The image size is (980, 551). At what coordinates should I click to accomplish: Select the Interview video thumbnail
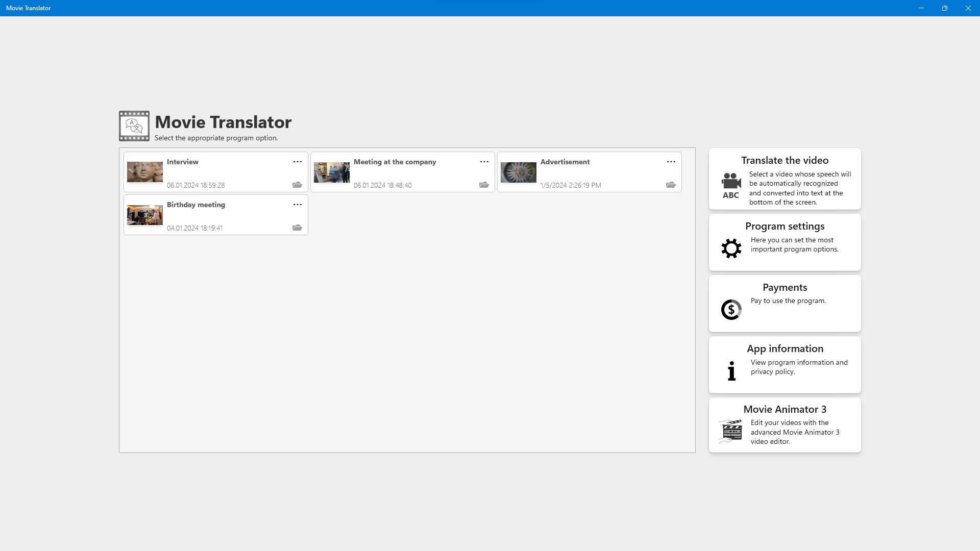(x=144, y=172)
